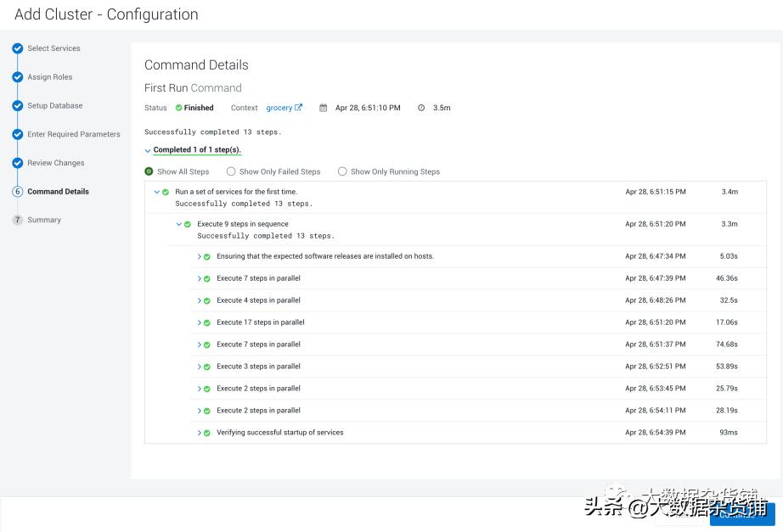Click the clock icon beside the 3.5m duration

pyautogui.click(x=422, y=107)
